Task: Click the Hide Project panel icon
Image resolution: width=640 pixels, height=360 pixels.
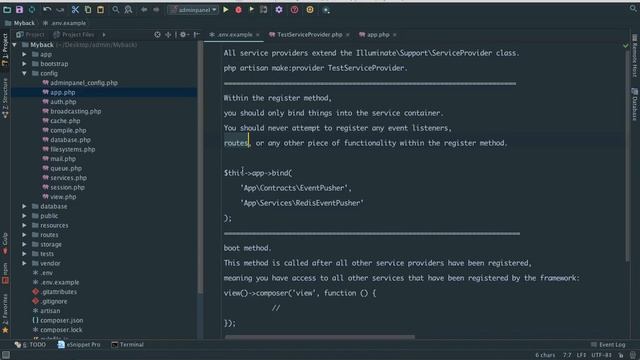Action: point(197,35)
